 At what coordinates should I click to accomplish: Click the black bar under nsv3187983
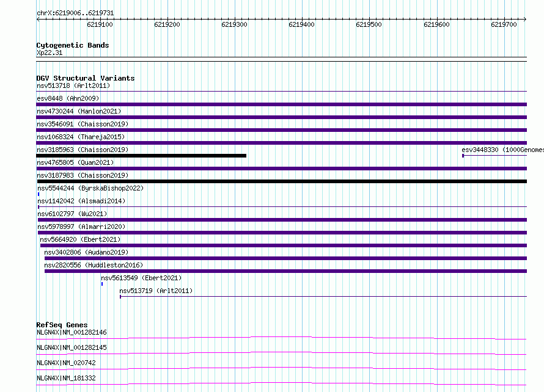(x=282, y=181)
